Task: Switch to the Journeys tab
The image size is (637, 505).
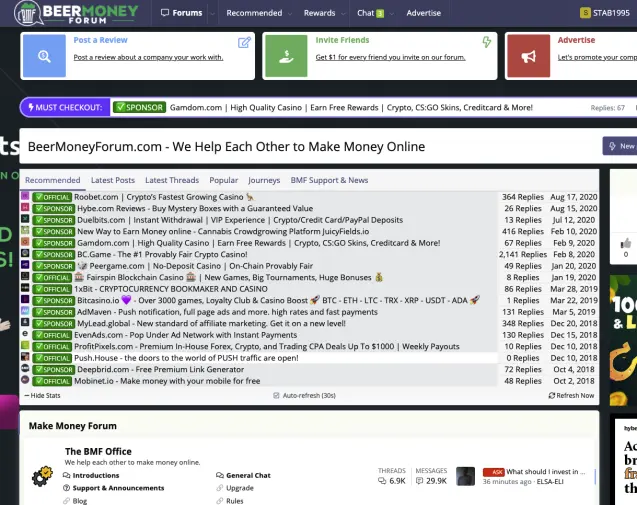Action: pos(264,180)
